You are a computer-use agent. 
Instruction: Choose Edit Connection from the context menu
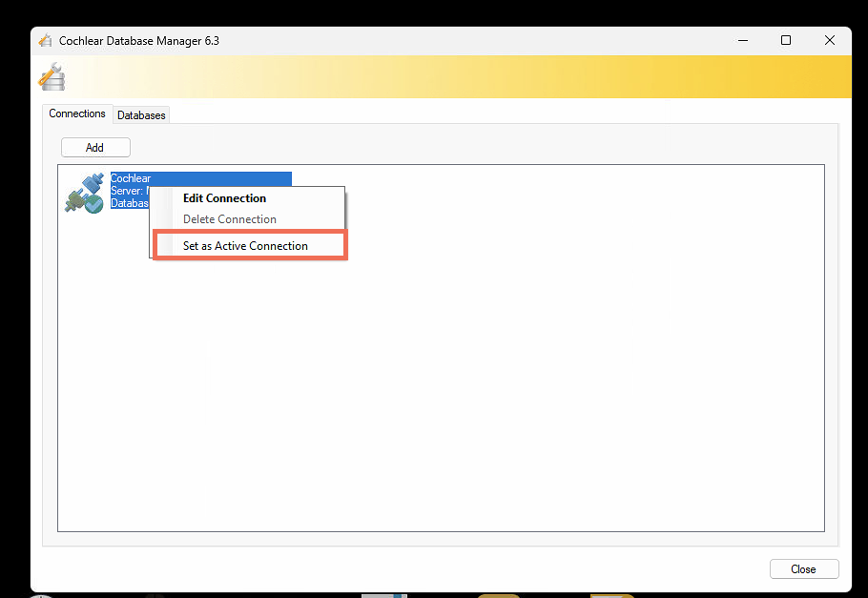(224, 198)
